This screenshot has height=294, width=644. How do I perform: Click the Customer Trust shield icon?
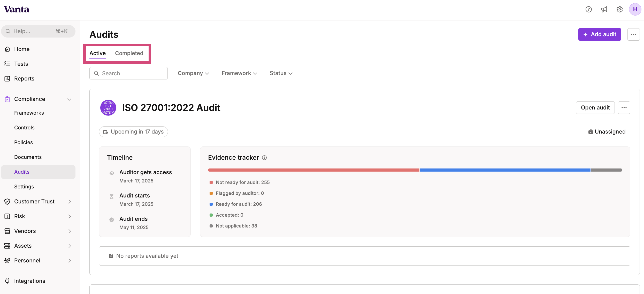(7, 202)
